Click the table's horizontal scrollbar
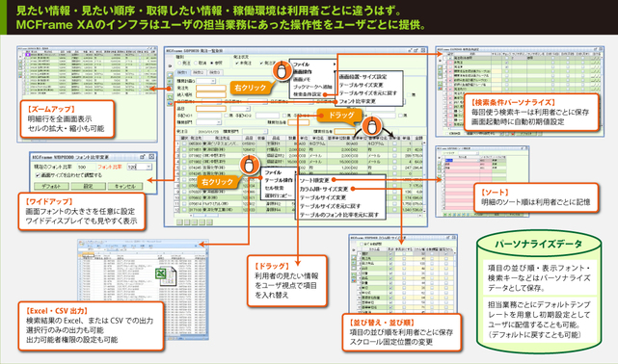This screenshot has height=364, width=618. pyautogui.click(x=299, y=216)
